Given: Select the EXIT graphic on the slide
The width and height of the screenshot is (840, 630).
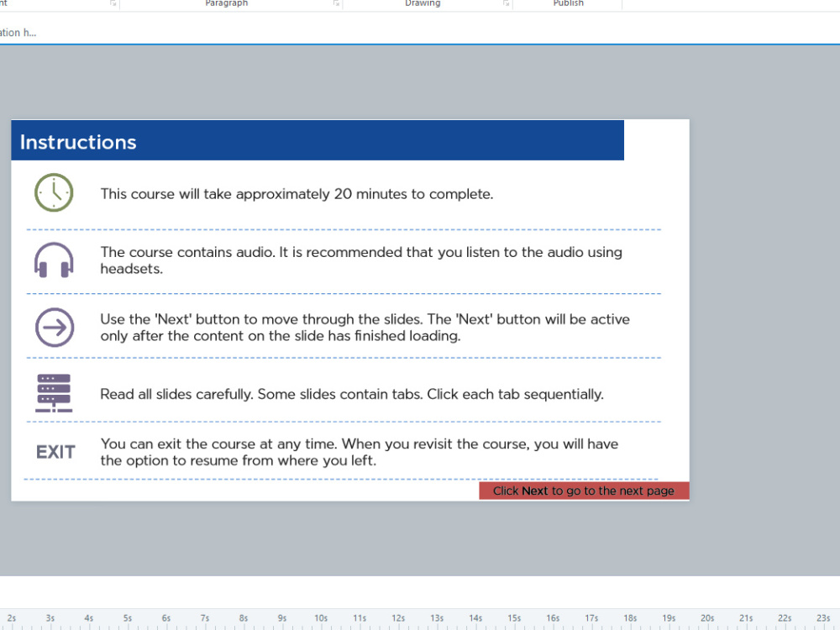Looking at the screenshot, I should point(55,452).
